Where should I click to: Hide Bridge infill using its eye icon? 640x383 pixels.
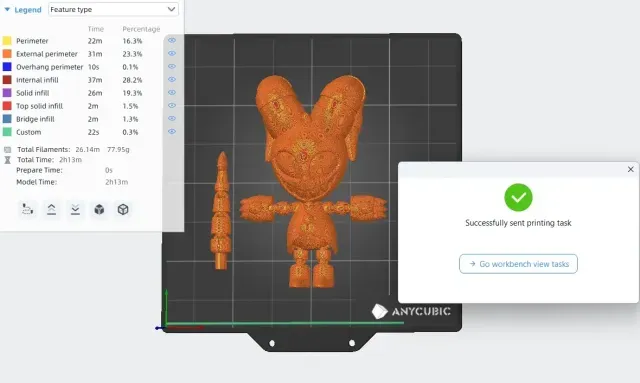tap(172, 118)
